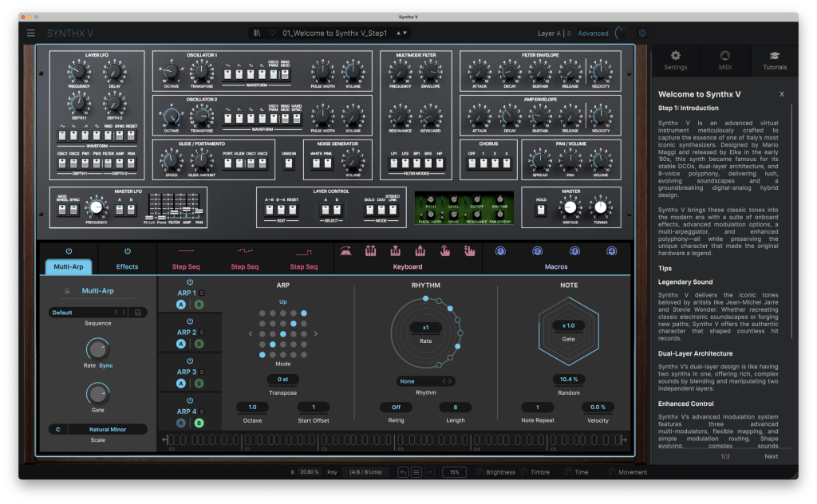This screenshot has height=504, width=817.
Task: Click the Transpose 0 st value field
Action: (283, 379)
